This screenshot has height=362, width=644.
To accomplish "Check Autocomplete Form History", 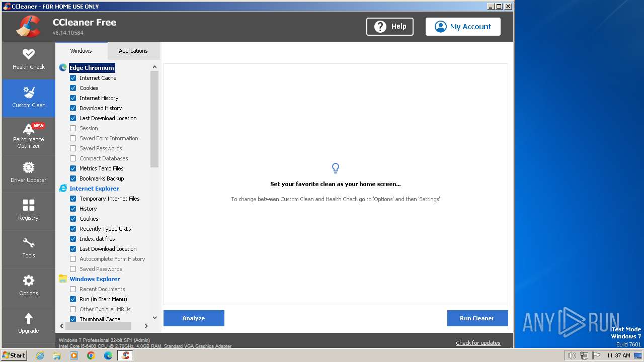I will [x=73, y=259].
